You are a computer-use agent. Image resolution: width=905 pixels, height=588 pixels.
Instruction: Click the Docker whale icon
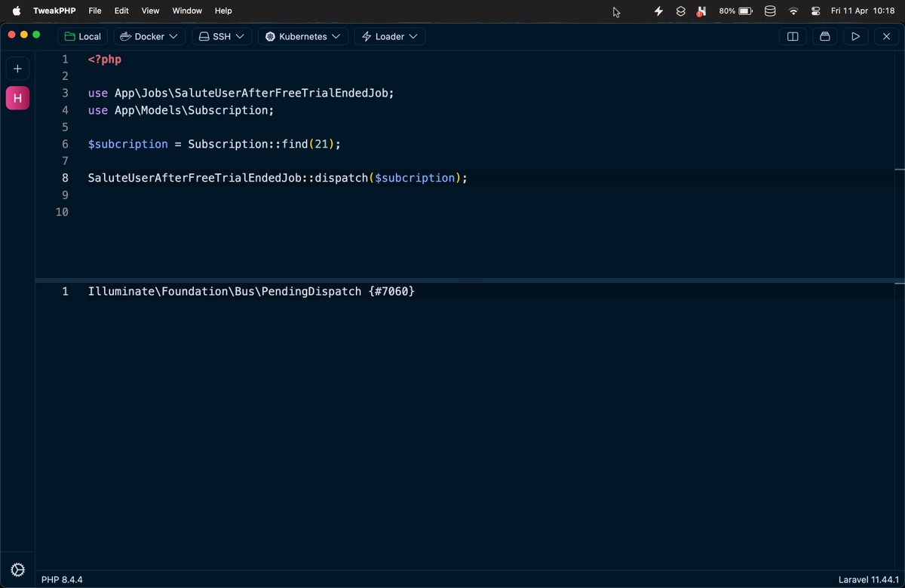[125, 36]
